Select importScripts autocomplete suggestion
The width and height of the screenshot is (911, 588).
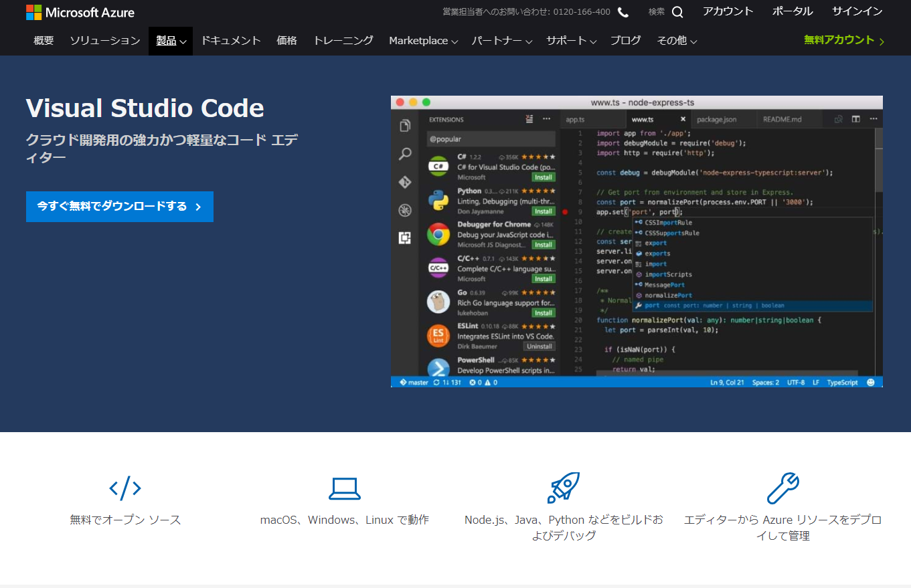coord(753,274)
